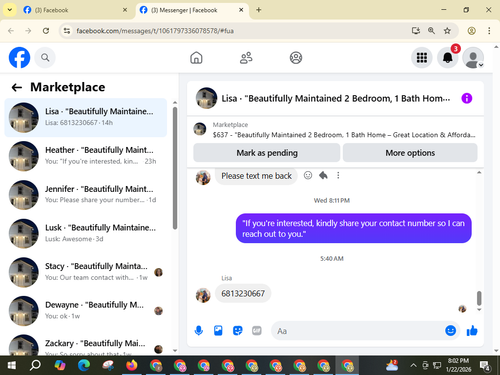
Task: Launch Firefox from the taskbar
Action: tap(132, 366)
